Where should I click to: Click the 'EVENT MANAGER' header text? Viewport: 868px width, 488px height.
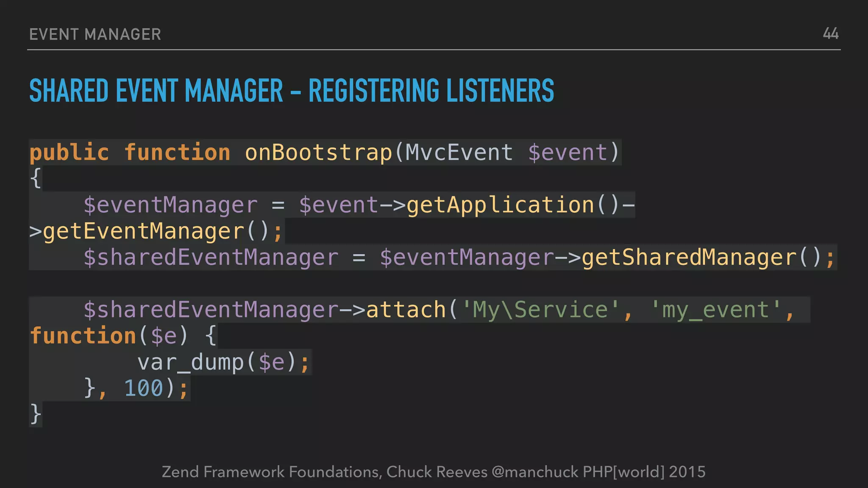(x=95, y=34)
